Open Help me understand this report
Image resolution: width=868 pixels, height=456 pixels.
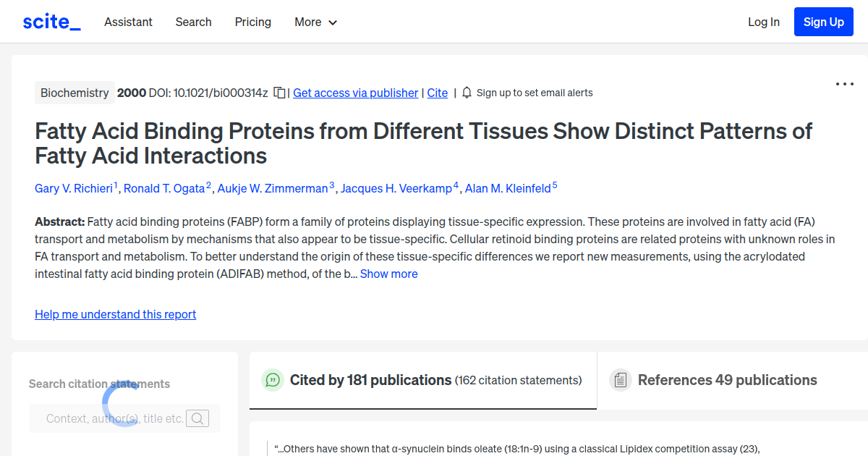pyautogui.click(x=115, y=314)
